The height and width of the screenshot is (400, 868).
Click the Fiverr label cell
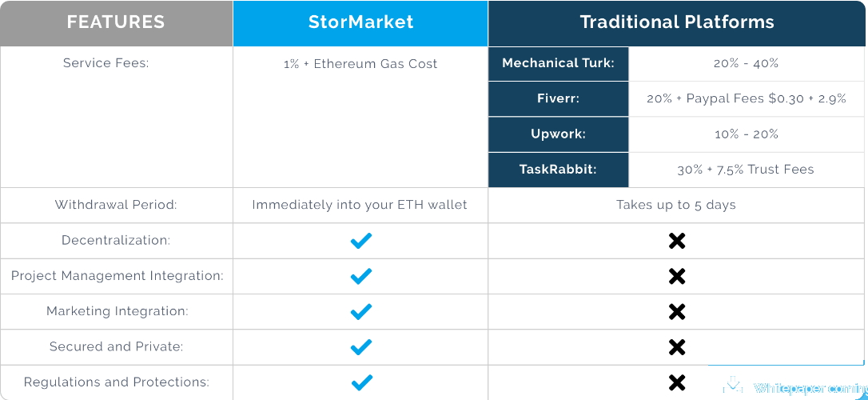click(x=559, y=99)
